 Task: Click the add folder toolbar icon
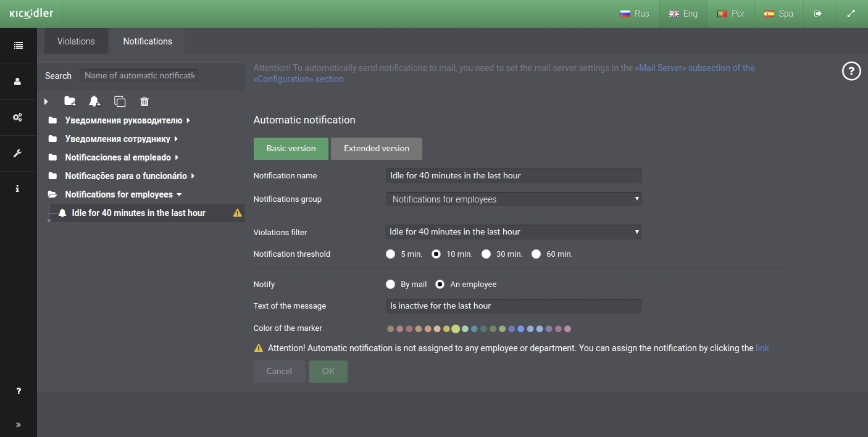tap(70, 101)
